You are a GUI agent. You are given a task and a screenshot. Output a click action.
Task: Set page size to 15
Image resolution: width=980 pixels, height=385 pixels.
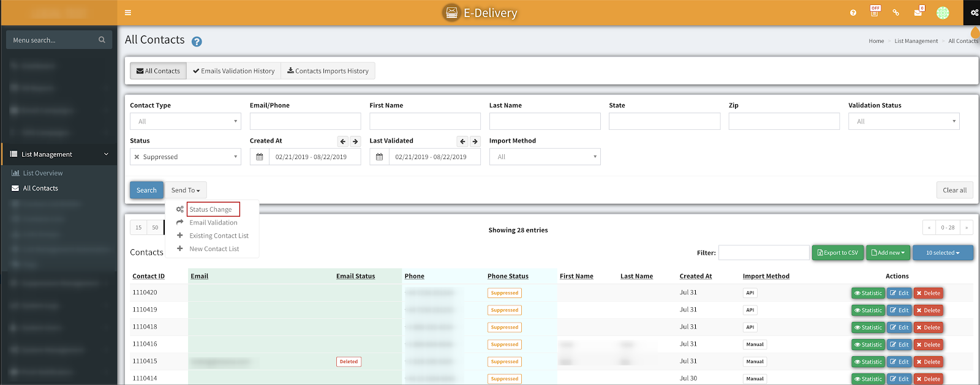[x=138, y=228]
